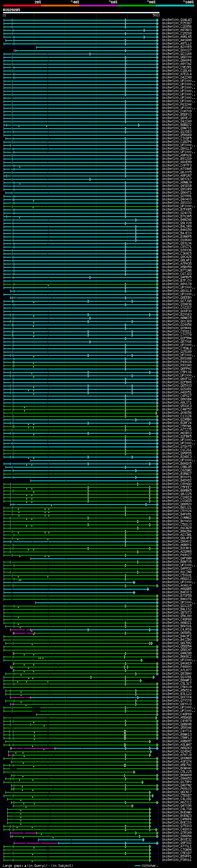Select the UniRef100_P38011 label
Viewport: 197px width, 868px height.
click(x=177, y=860)
